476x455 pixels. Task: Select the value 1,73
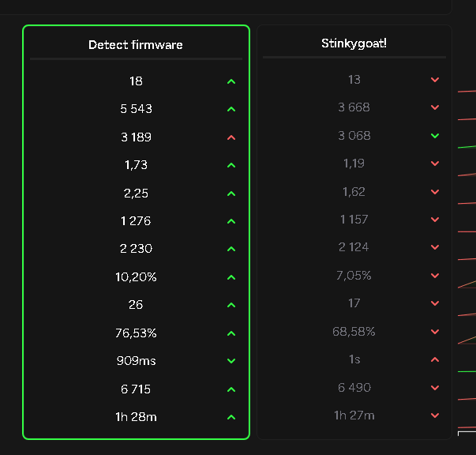click(x=136, y=165)
